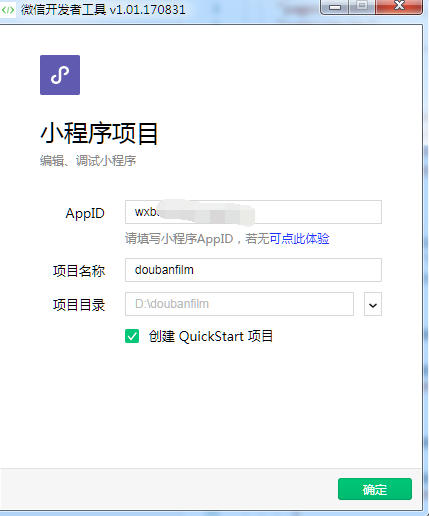
Task: Click the purple mini program logo icon
Action: (x=60, y=75)
